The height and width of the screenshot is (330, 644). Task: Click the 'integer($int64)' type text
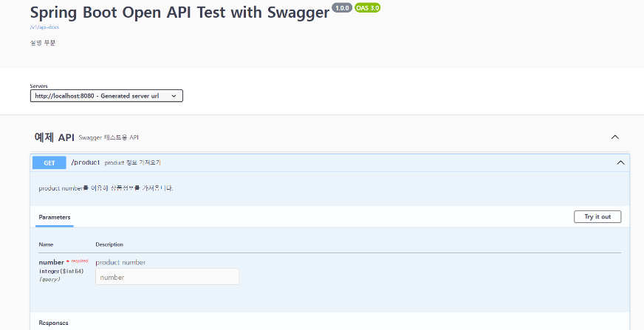click(x=61, y=271)
